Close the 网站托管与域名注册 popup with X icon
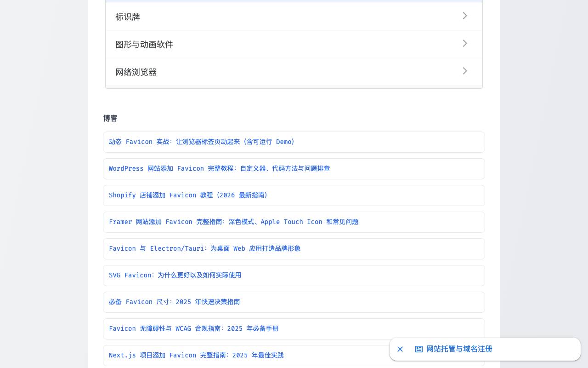The height and width of the screenshot is (368, 588). tap(400, 349)
